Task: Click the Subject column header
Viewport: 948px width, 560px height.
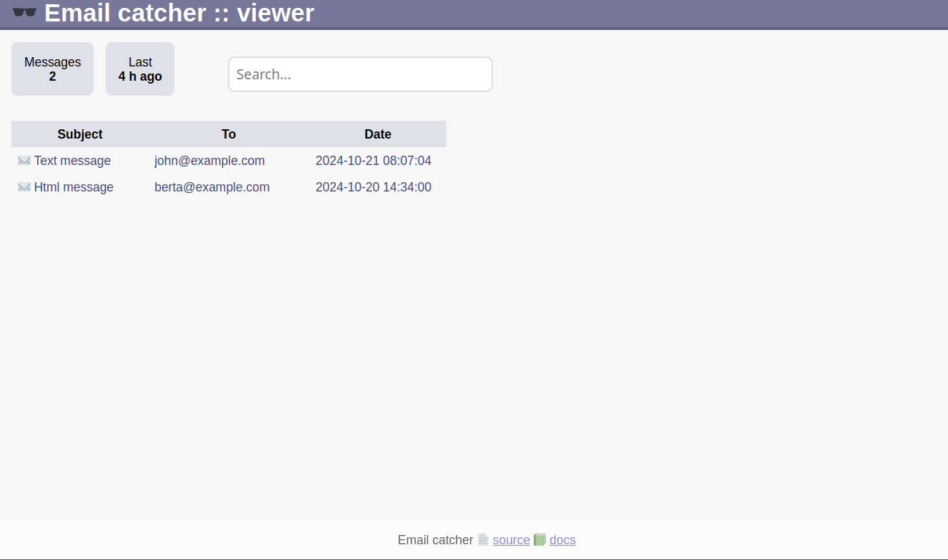Action: [80, 134]
